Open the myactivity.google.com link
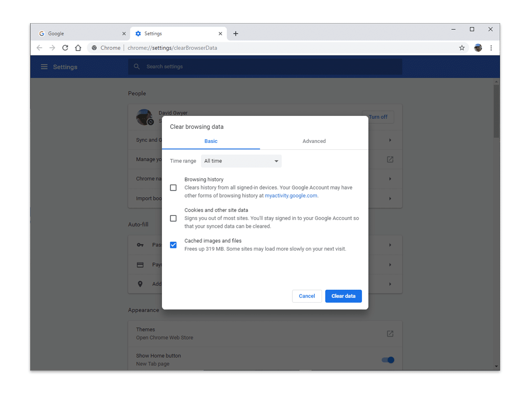The width and height of the screenshot is (532, 393). 291,195
